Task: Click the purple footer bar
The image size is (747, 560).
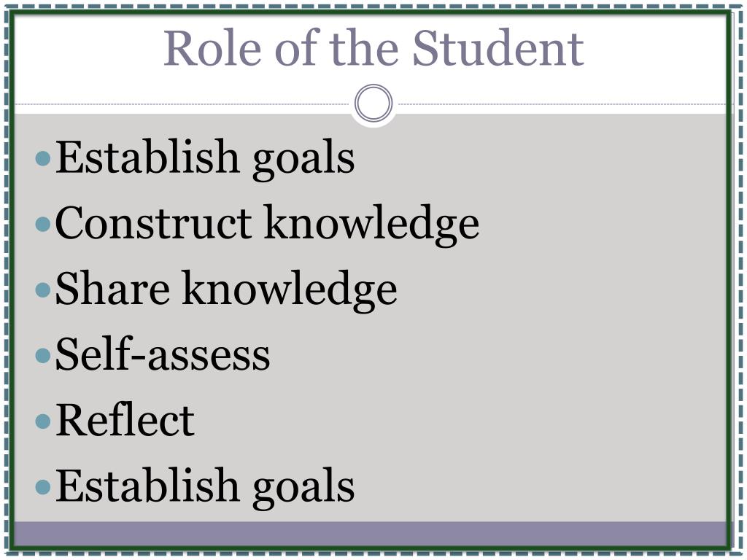Action: (x=371, y=534)
